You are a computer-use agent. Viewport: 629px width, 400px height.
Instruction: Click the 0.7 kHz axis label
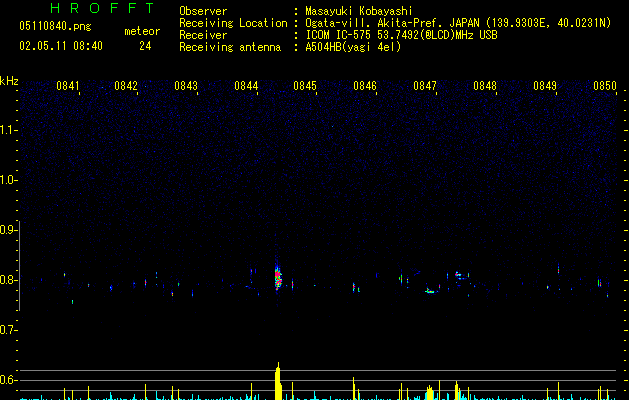[x=8, y=330]
